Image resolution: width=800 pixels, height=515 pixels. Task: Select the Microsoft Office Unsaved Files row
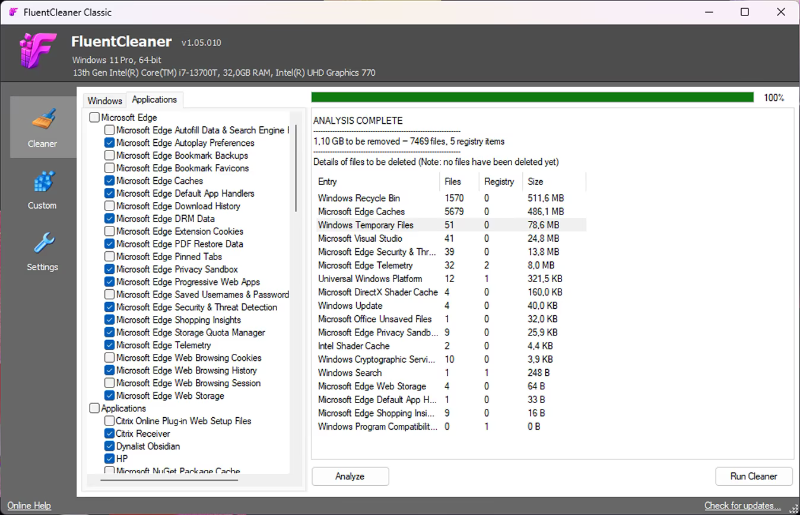(451, 319)
